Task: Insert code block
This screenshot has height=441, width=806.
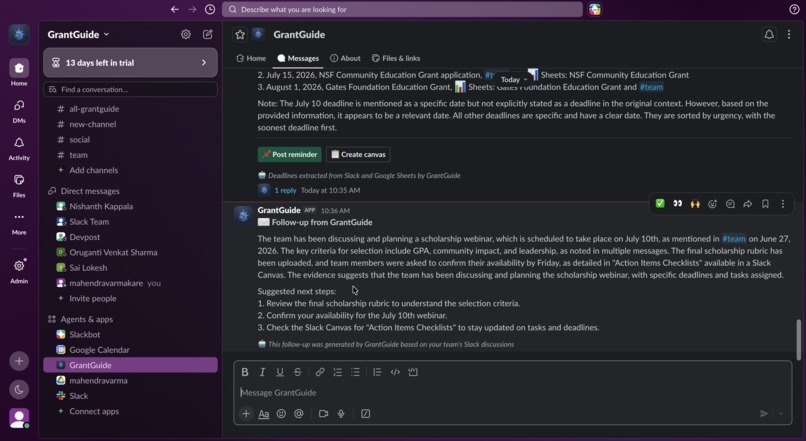Action: pos(413,372)
